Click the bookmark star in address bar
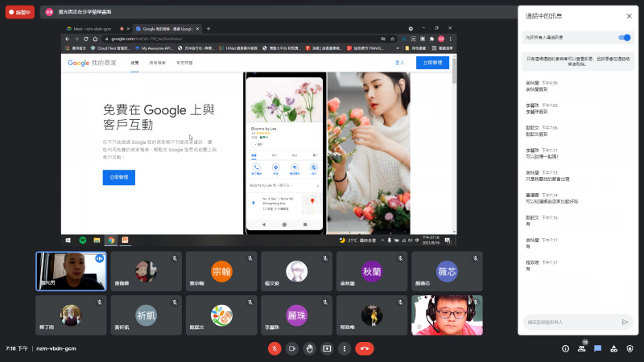Screen dimensions: 644x362 393,39
